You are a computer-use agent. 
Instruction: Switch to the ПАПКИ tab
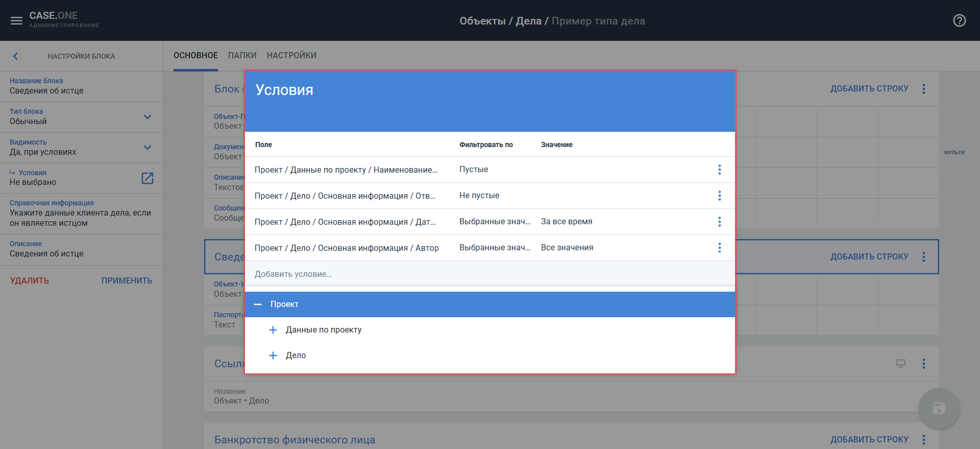242,55
